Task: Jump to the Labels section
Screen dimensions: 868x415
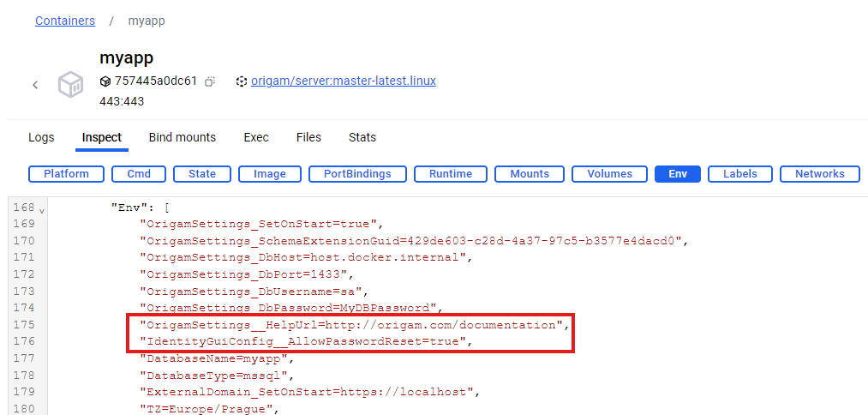Action: [740, 174]
